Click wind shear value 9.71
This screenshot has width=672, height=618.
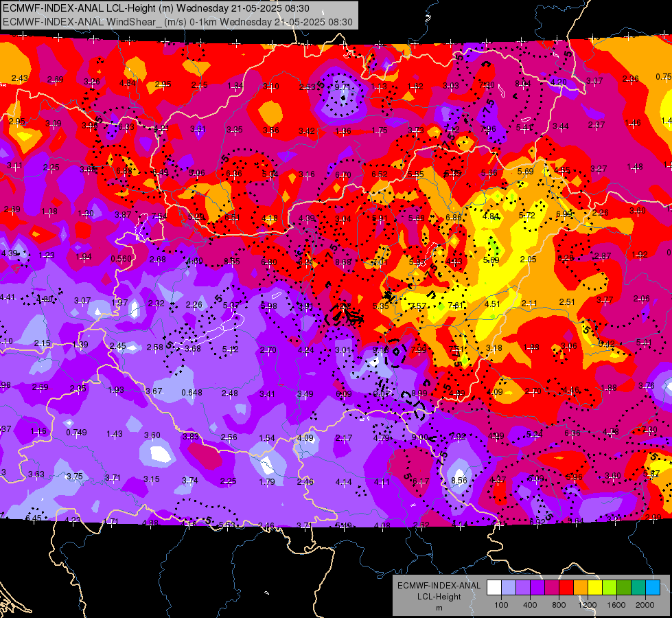[343, 87]
